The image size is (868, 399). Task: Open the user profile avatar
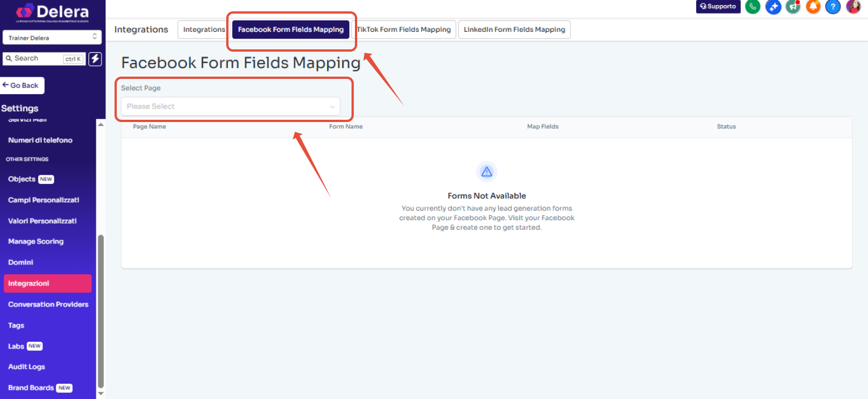tap(853, 7)
